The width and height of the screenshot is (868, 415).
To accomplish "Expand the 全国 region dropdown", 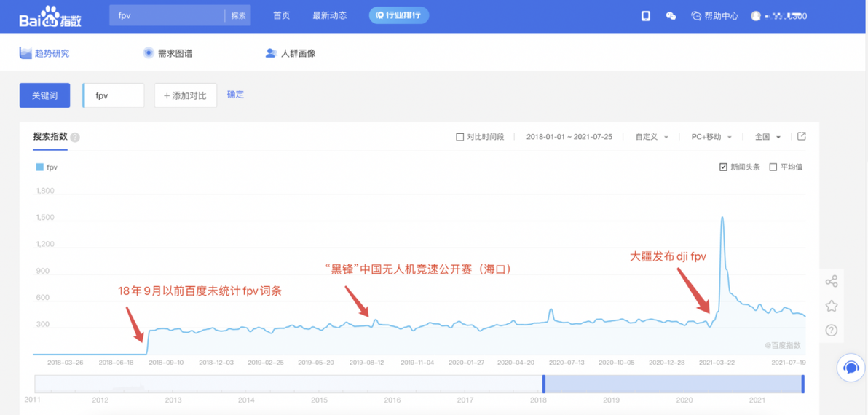I will coord(768,137).
